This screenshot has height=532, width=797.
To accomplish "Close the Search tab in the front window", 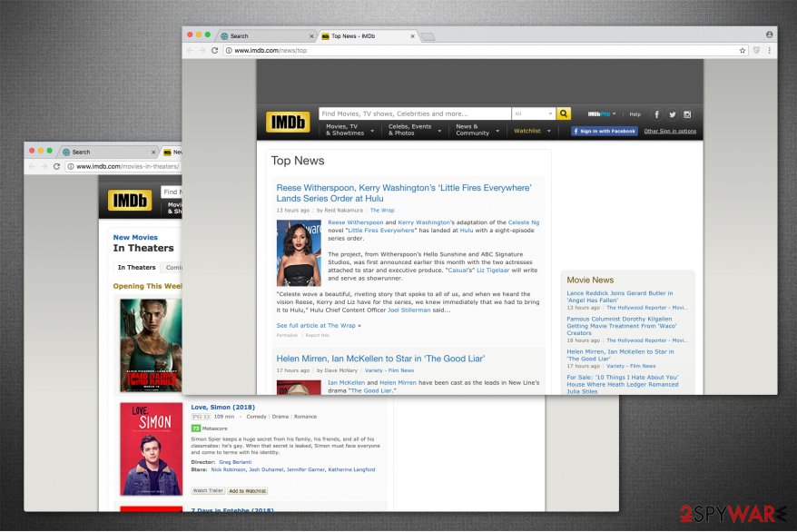I will (311, 36).
